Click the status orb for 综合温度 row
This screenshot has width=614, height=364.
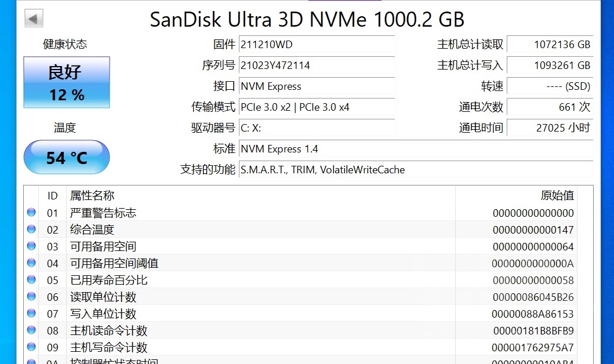pos(31,230)
